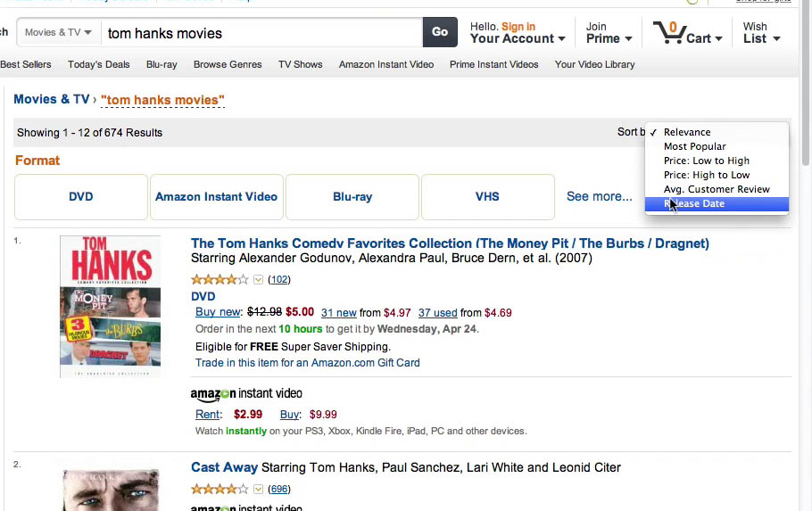Click the star rating of first result

tap(220, 279)
